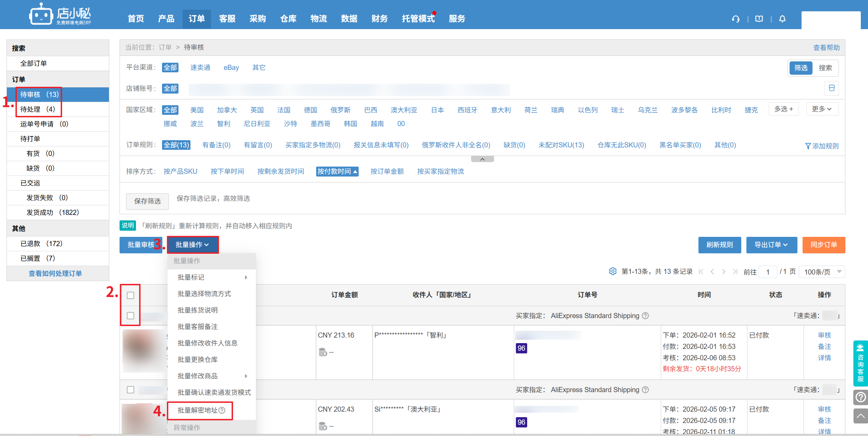Open the 查看如何处理订单 link
The image size is (868, 436).
[55, 274]
